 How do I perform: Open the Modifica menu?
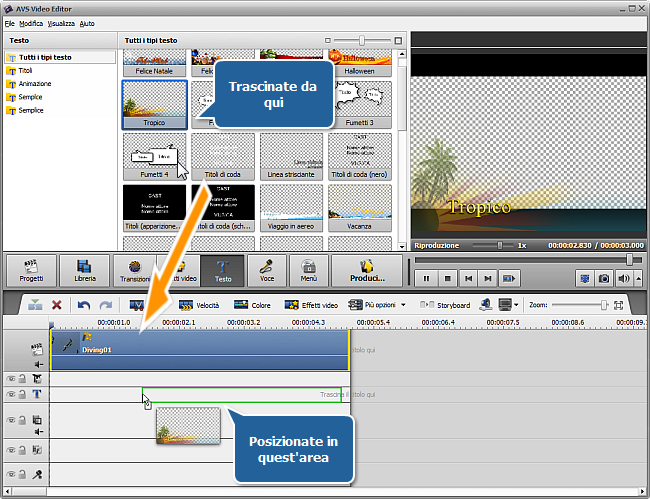[x=31, y=24]
